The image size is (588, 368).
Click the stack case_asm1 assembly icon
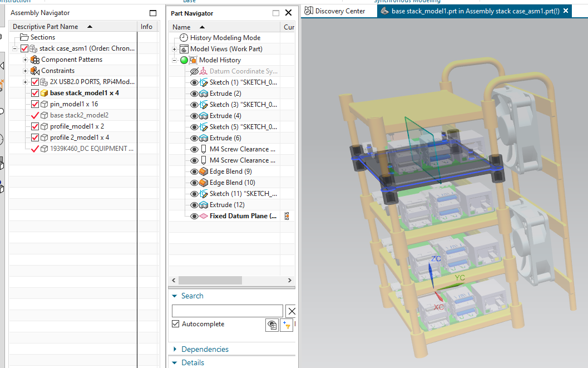(33, 48)
